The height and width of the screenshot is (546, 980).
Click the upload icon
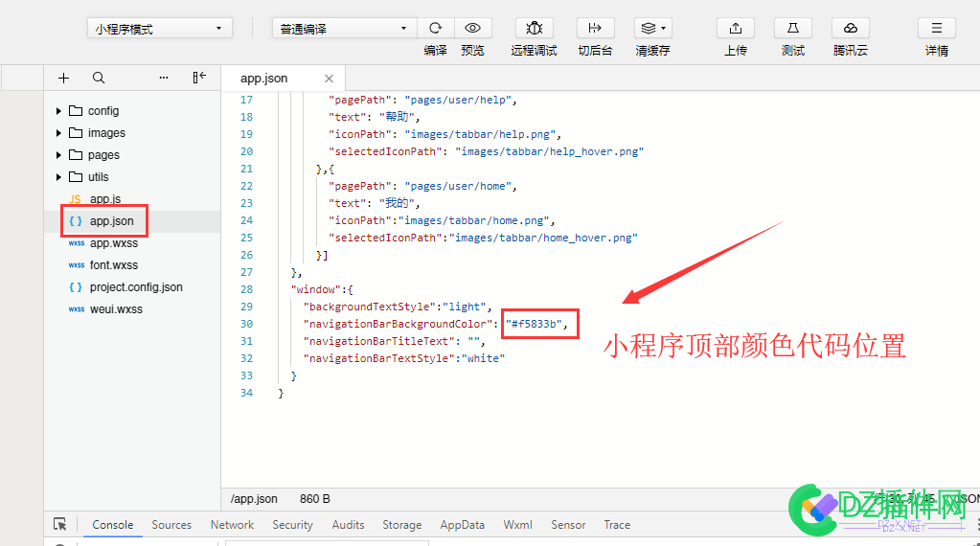point(736,28)
